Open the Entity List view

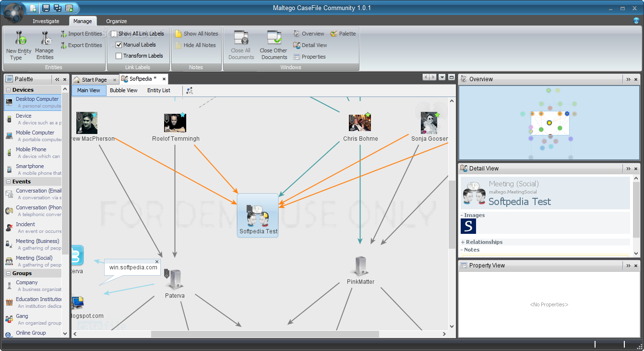(x=159, y=90)
